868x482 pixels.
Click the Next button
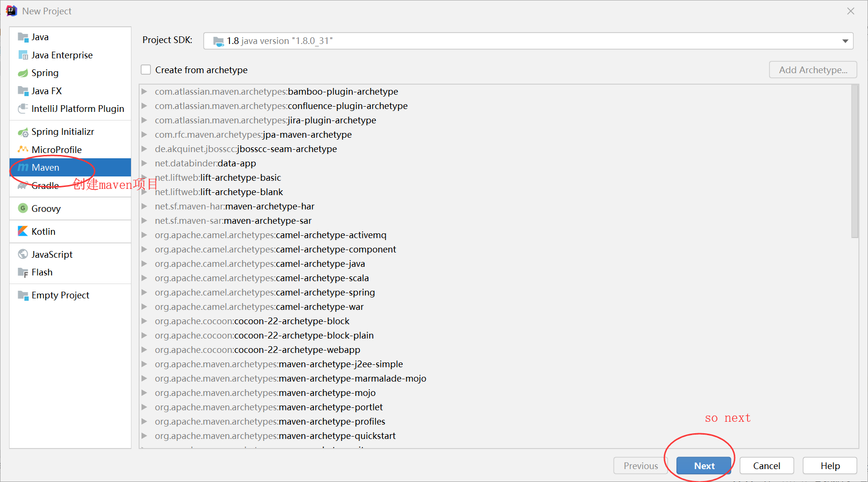coord(704,466)
